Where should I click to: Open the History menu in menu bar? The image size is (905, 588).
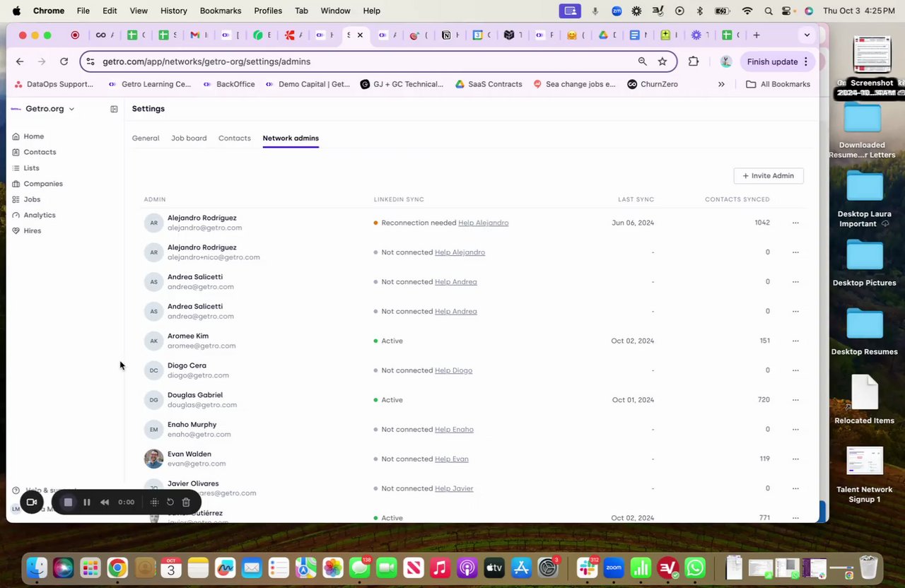tap(173, 11)
